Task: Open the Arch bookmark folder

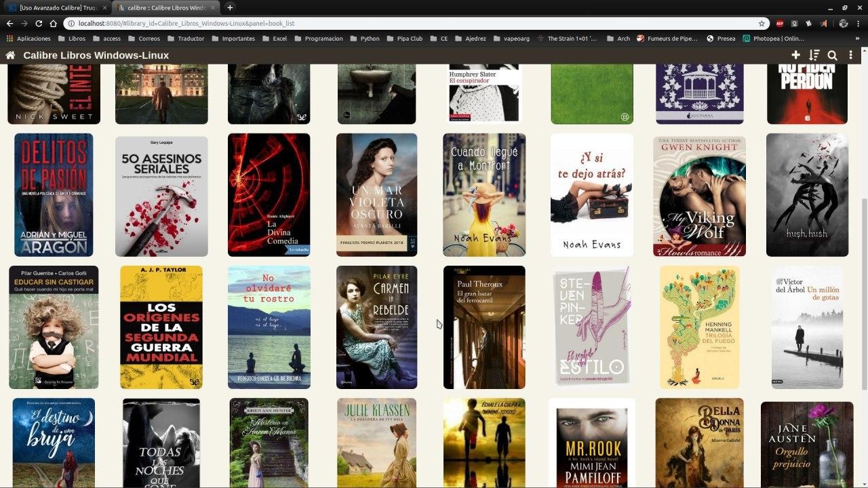Action: pyautogui.click(x=618, y=39)
